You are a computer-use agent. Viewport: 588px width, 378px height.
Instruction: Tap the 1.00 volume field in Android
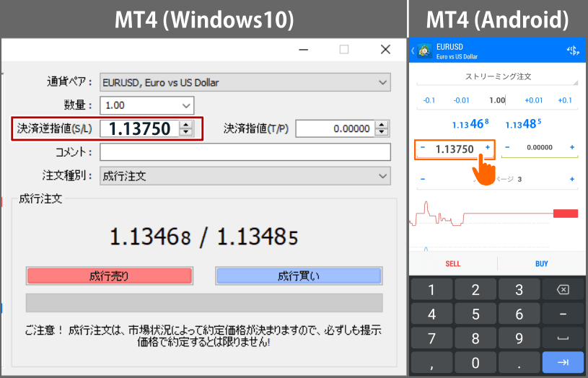tap(498, 100)
